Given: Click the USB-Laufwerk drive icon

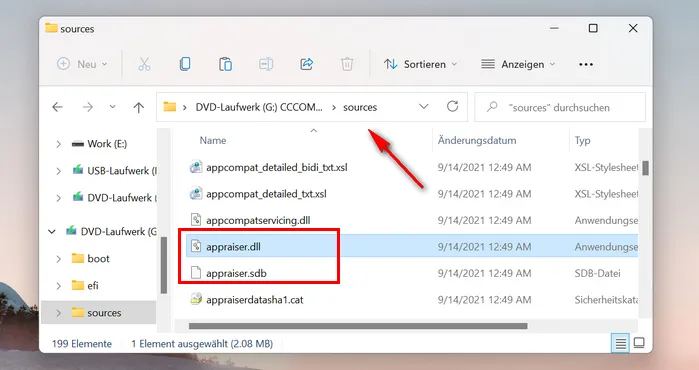Looking at the screenshot, I should [78, 170].
